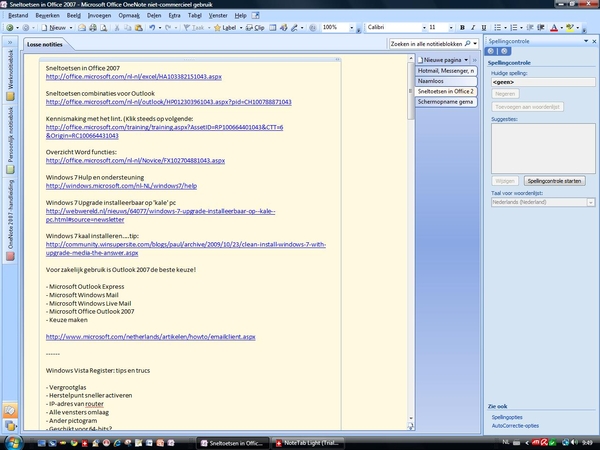Open the Naamloos page tab
This screenshot has height=450, width=600.
(446, 81)
